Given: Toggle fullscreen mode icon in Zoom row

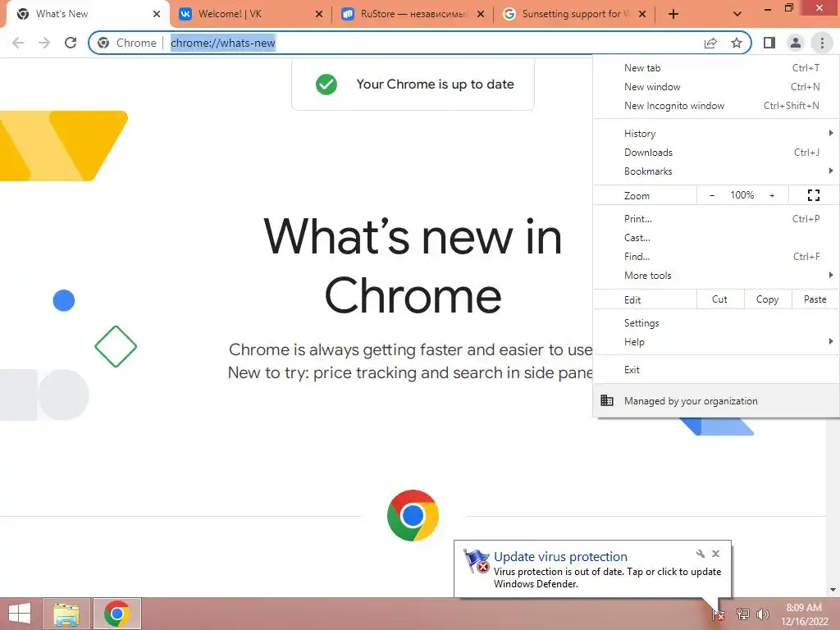Looking at the screenshot, I should [813, 195].
